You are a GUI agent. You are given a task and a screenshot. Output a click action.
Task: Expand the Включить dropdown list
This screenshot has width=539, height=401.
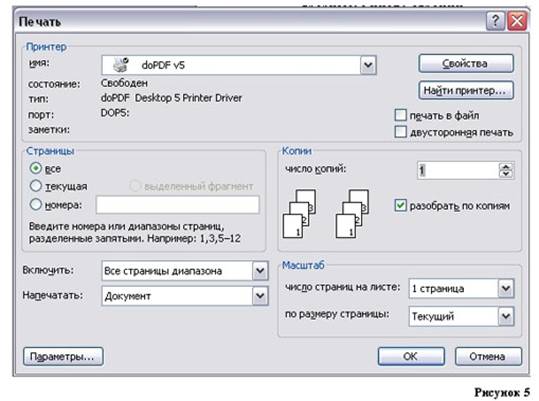coord(260,270)
